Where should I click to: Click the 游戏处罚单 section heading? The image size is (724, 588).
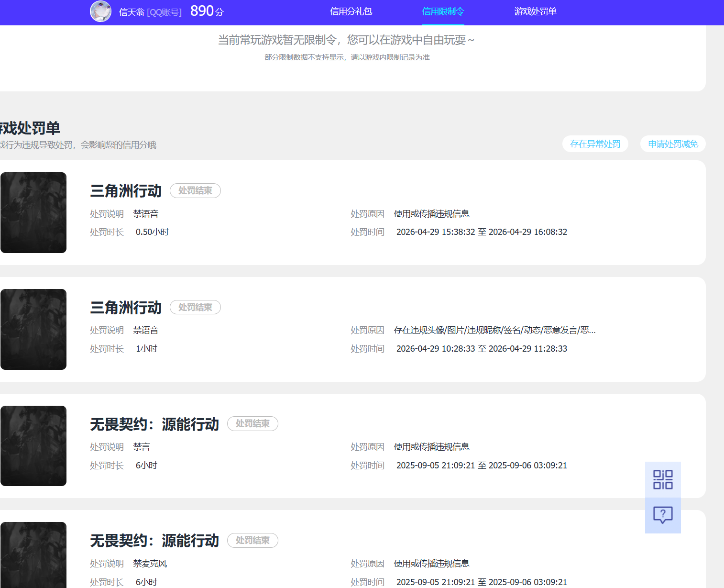pyautogui.click(x=30, y=128)
